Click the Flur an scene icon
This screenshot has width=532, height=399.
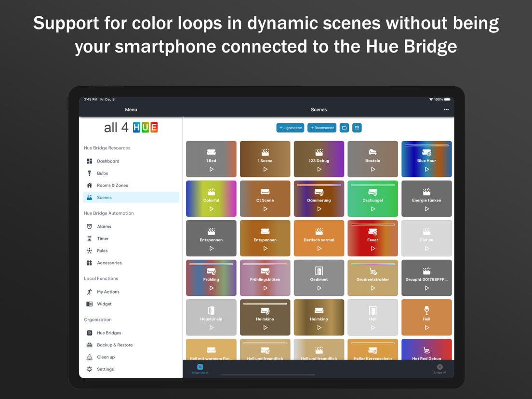point(426,231)
